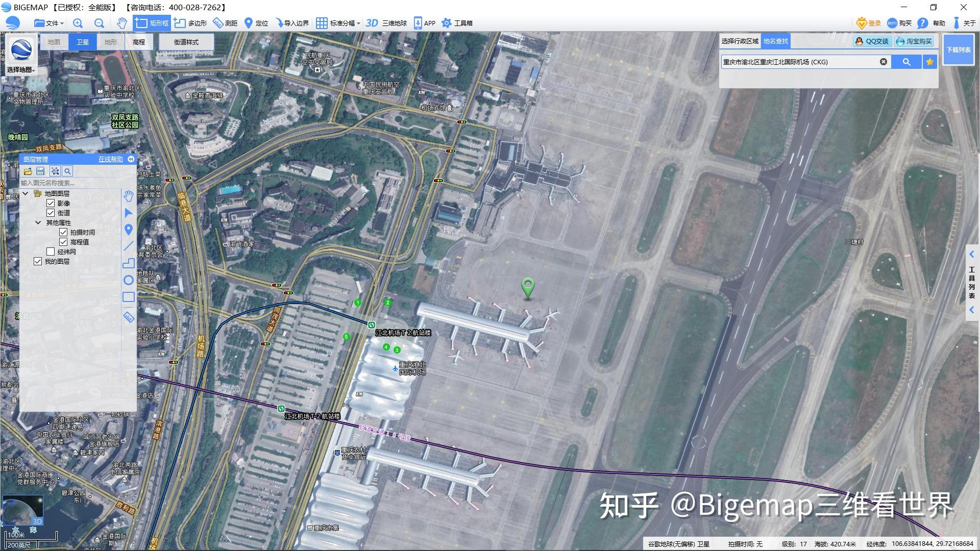This screenshot has height=551, width=980.
Task: Enable the 经纬网 graticule checkbox
Action: [51, 252]
